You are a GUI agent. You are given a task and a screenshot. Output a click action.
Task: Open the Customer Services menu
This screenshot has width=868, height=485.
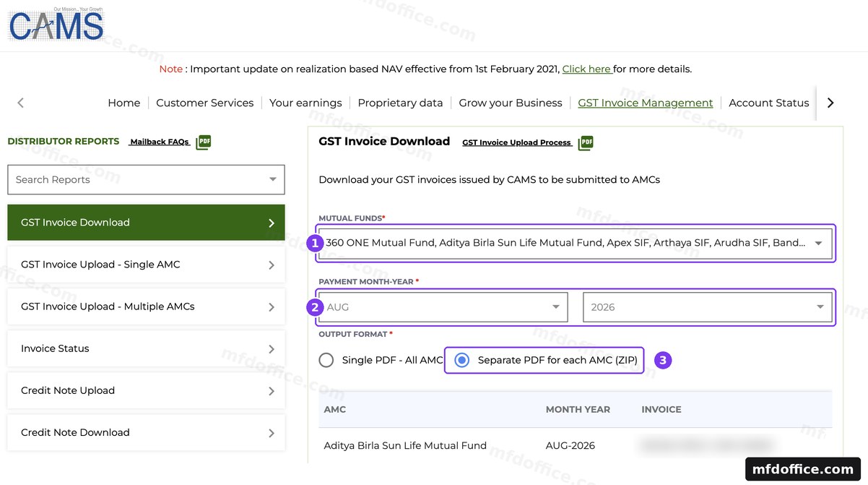[205, 103]
